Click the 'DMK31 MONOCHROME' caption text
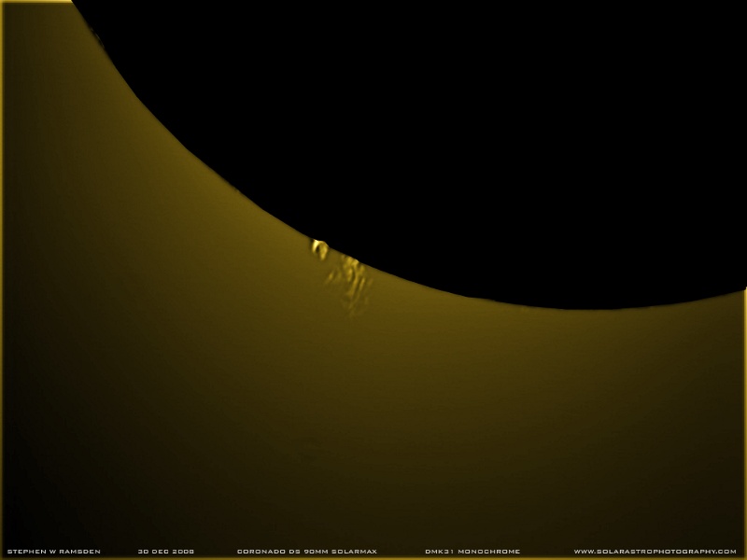Viewport: 747px width, 560px height. [472, 552]
